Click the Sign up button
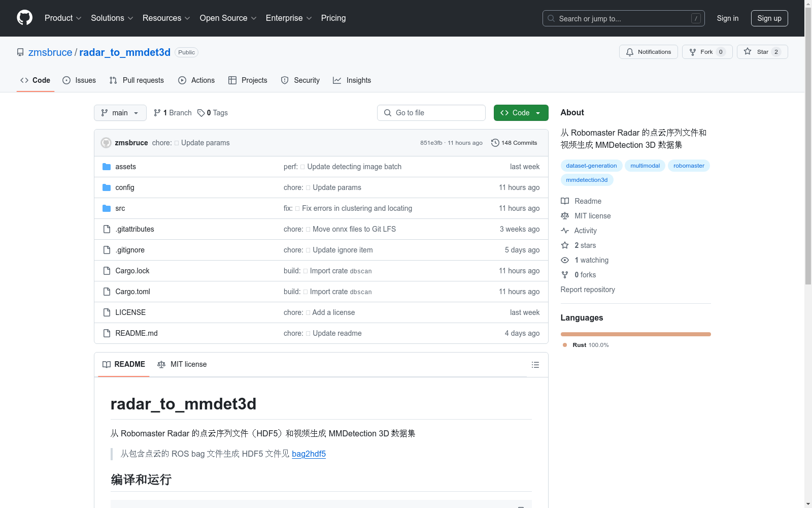The height and width of the screenshot is (508, 812). click(x=769, y=18)
